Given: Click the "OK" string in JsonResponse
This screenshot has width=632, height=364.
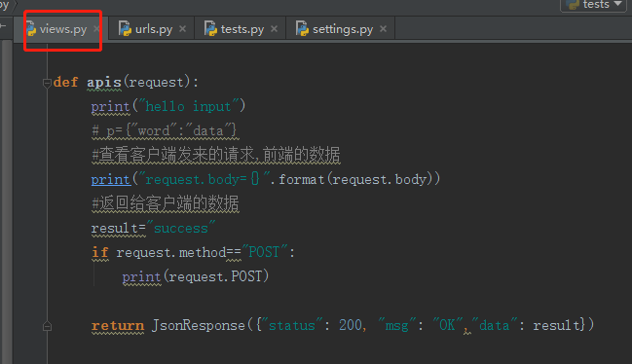Looking at the screenshot, I should 447,325.
